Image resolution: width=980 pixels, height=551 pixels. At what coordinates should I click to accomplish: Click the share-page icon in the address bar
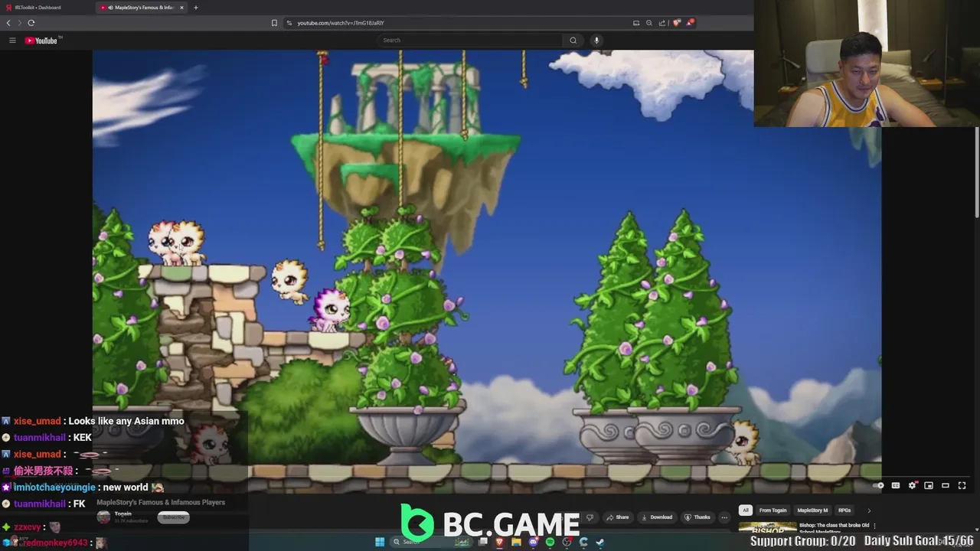662,23
